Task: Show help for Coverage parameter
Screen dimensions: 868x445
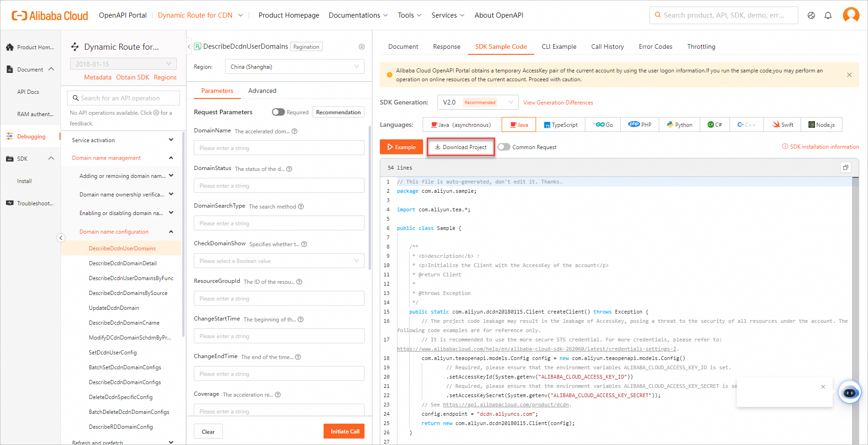Action: tap(278, 395)
